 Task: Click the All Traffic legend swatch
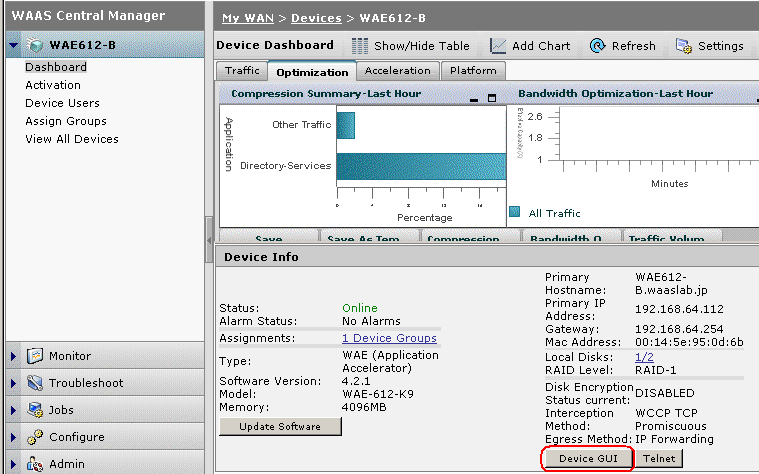[x=515, y=212]
